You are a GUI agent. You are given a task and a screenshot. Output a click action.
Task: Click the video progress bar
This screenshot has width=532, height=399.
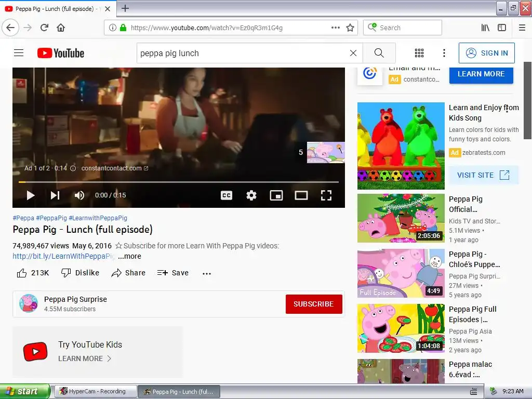pyautogui.click(x=179, y=182)
